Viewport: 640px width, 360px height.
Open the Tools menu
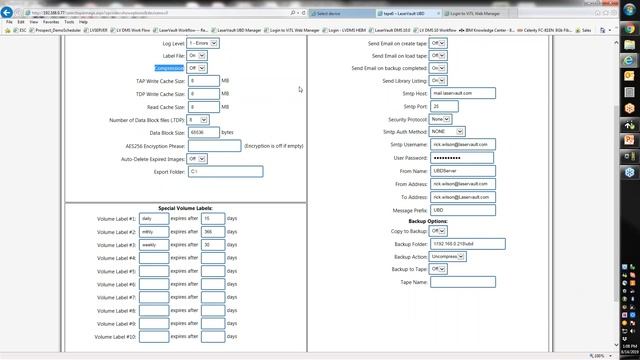(x=69, y=22)
